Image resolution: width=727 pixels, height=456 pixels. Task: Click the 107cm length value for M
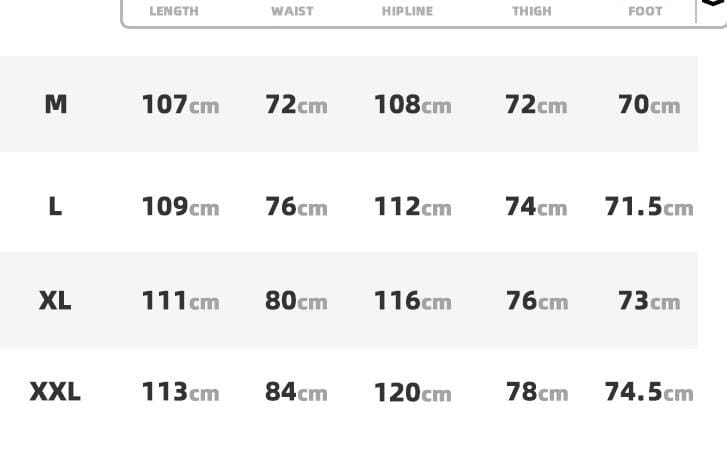click(x=180, y=104)
